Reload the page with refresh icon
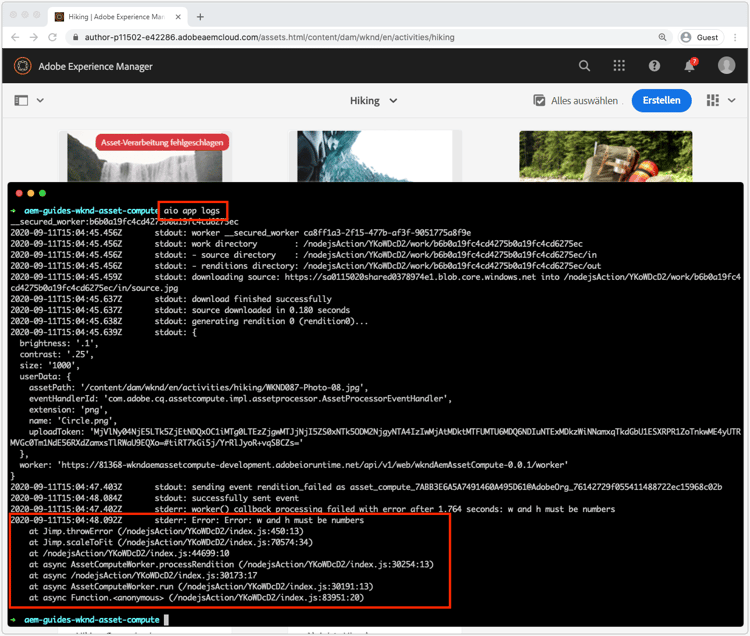The image size is (750, 636). 53,37
